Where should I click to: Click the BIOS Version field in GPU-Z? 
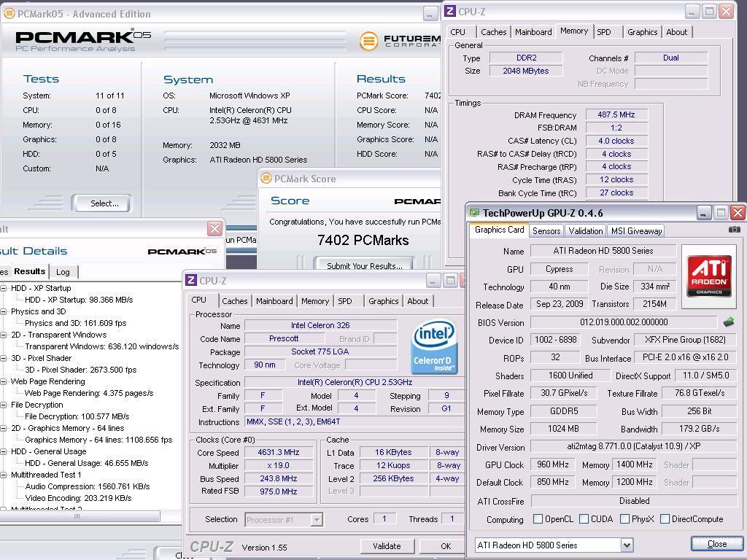pos(624,322)
